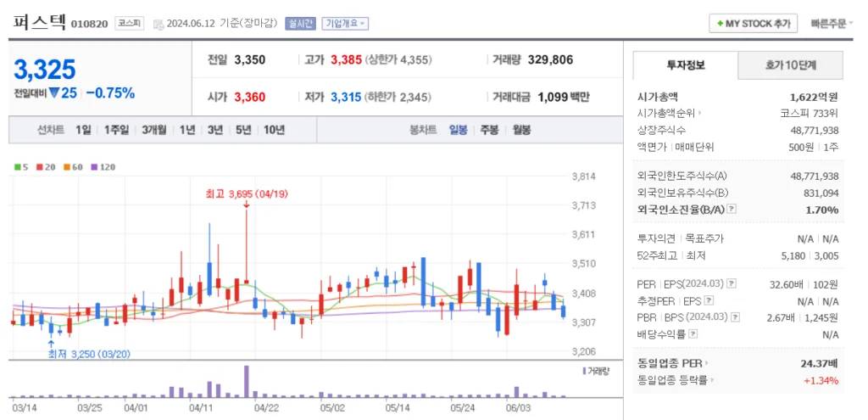Click the 투자의견 label
The image size is (868, 420).
click(657, 238)
